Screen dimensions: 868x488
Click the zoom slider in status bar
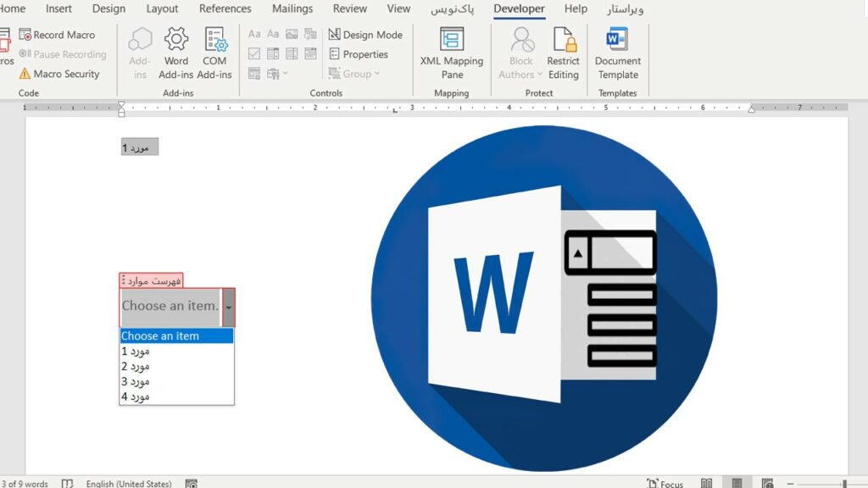point(844,484)
